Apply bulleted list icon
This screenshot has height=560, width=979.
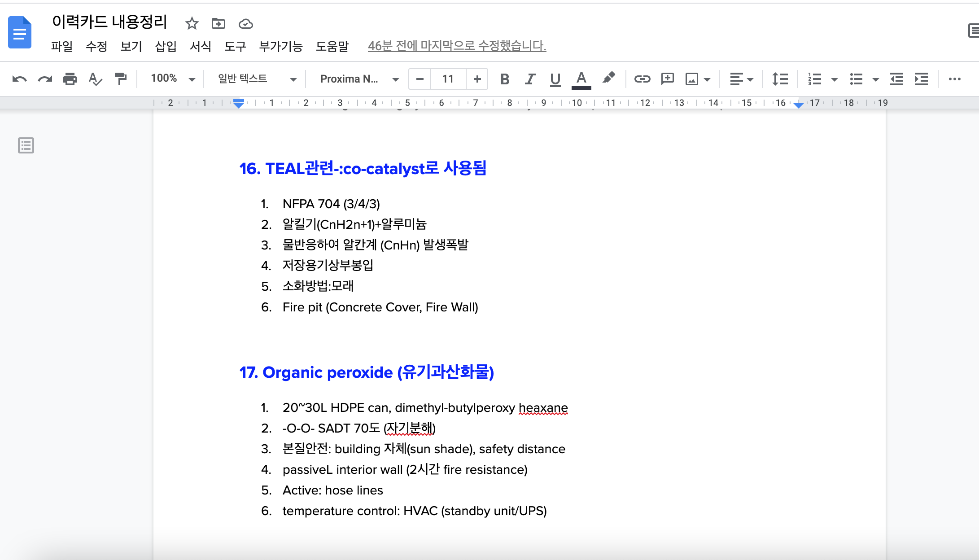[856, 79]
